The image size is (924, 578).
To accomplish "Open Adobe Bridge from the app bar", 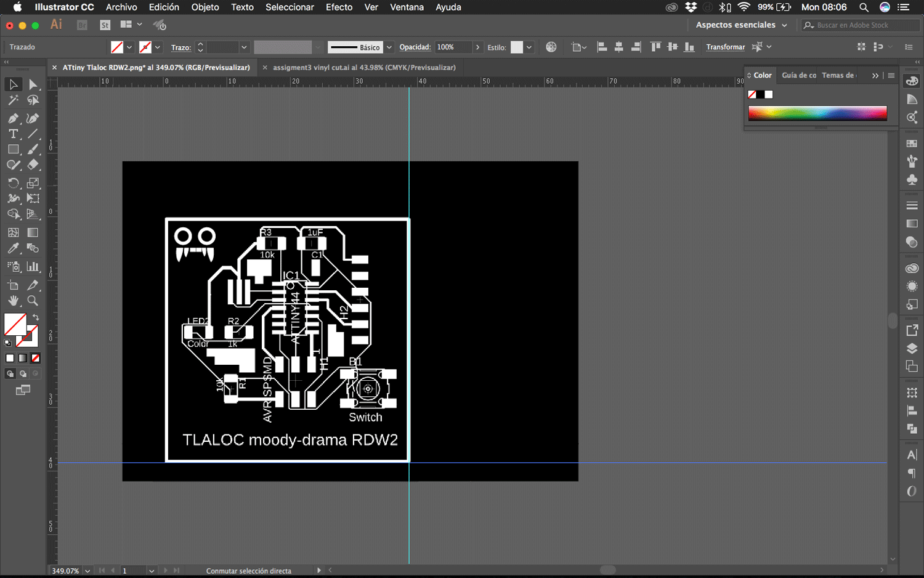I will [x=82, y=25].
